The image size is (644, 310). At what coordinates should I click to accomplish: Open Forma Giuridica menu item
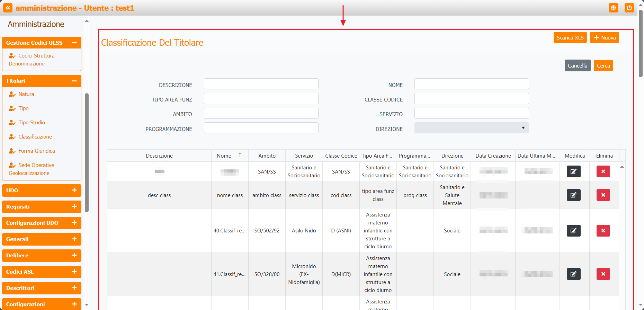point(36,151)
